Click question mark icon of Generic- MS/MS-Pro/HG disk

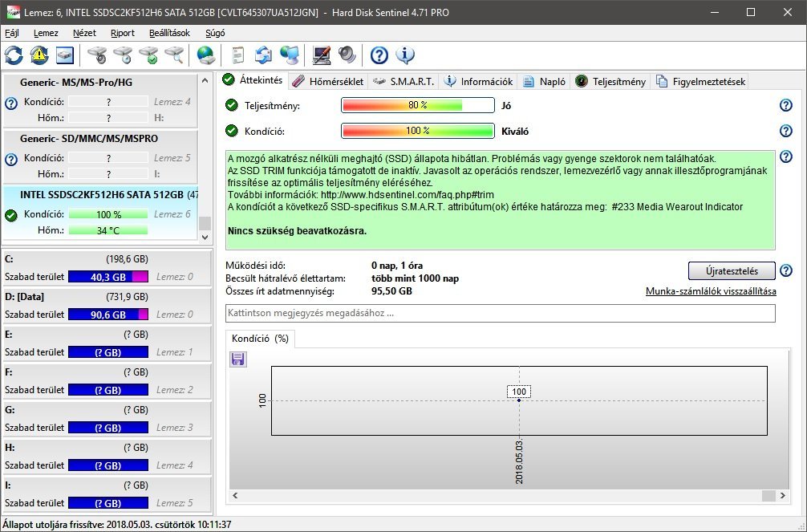pos(10,104)
